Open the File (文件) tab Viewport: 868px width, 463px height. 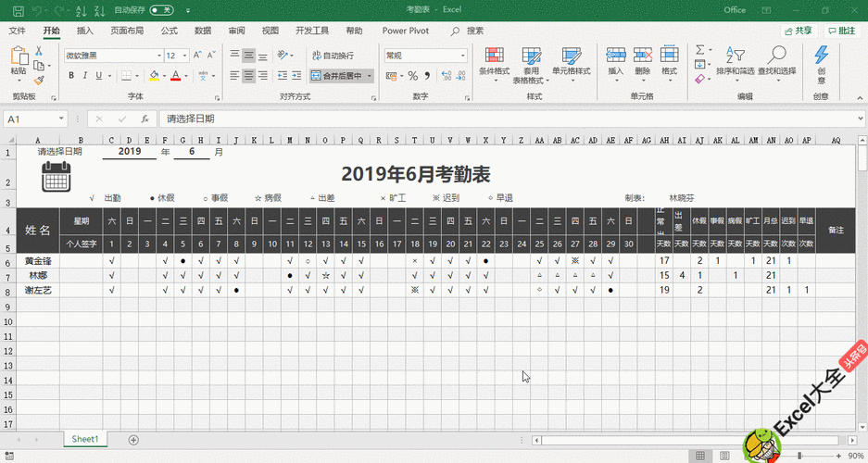(x=18, y=31)
